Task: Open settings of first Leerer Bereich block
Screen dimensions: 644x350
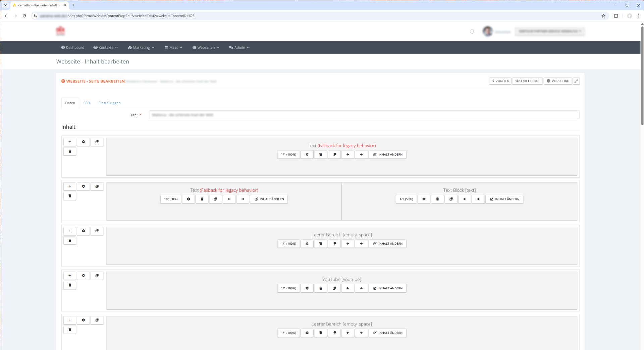Action: click(307, 244)
